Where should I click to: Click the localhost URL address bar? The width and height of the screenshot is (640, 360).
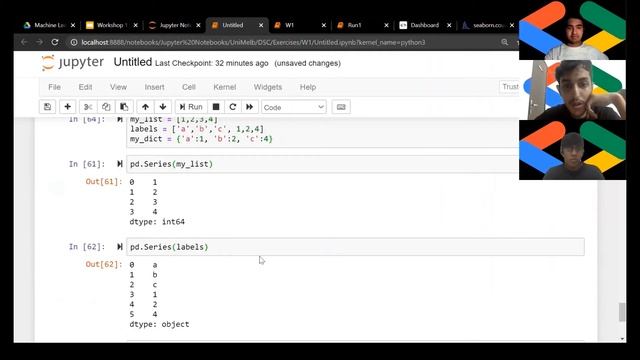click(253, 42)
